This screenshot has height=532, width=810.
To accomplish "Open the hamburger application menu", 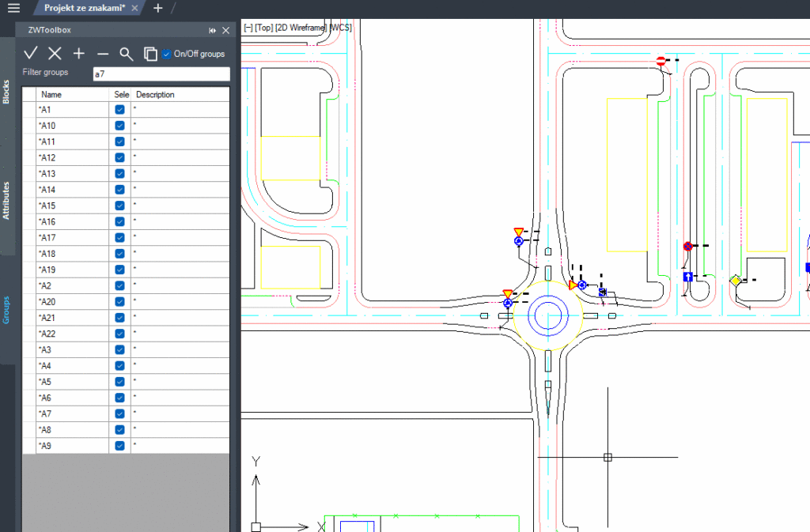I will (x=14, y=8).
